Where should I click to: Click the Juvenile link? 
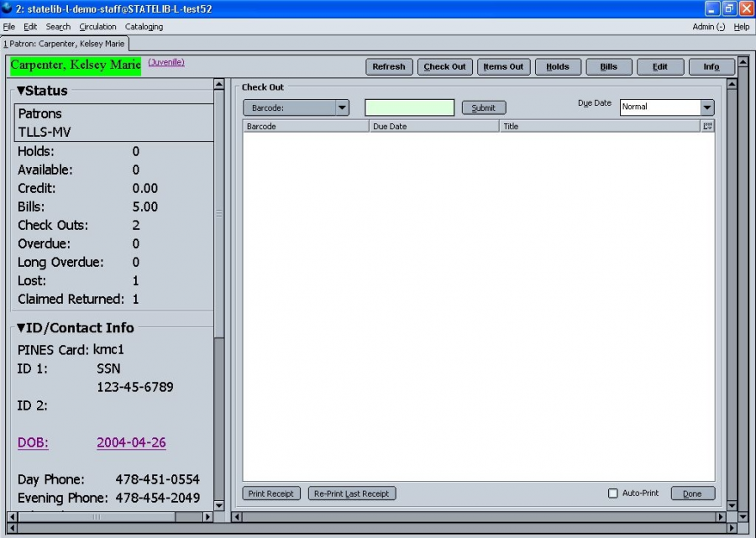point(166,62)
